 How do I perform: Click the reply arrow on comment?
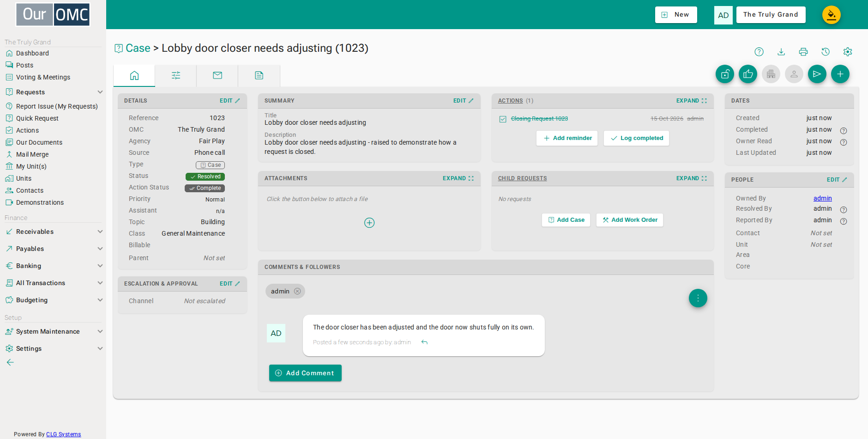tap(425, 342)
